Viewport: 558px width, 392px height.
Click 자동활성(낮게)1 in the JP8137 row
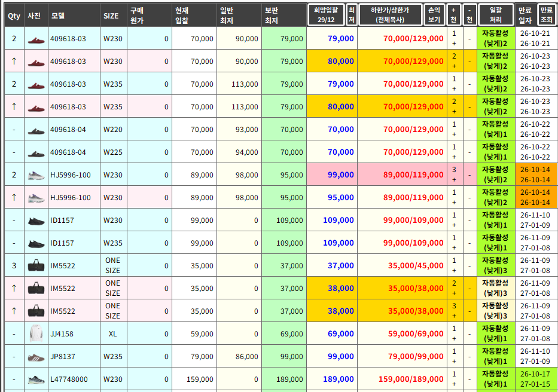click(x=495, y=356)
